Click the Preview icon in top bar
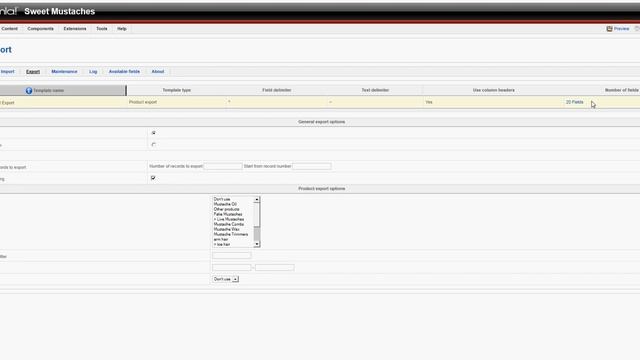This screenshot has width=640, height=360. [609, 29]
